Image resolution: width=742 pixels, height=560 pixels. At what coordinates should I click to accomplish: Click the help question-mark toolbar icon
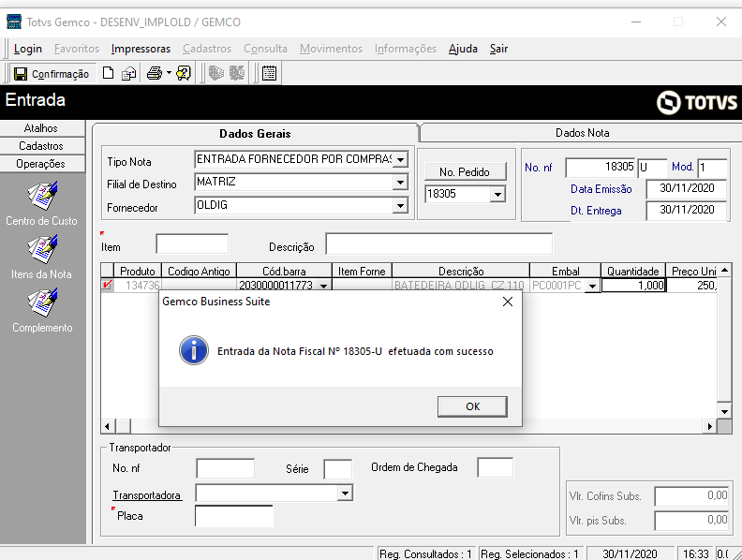[x=184, y=73]
